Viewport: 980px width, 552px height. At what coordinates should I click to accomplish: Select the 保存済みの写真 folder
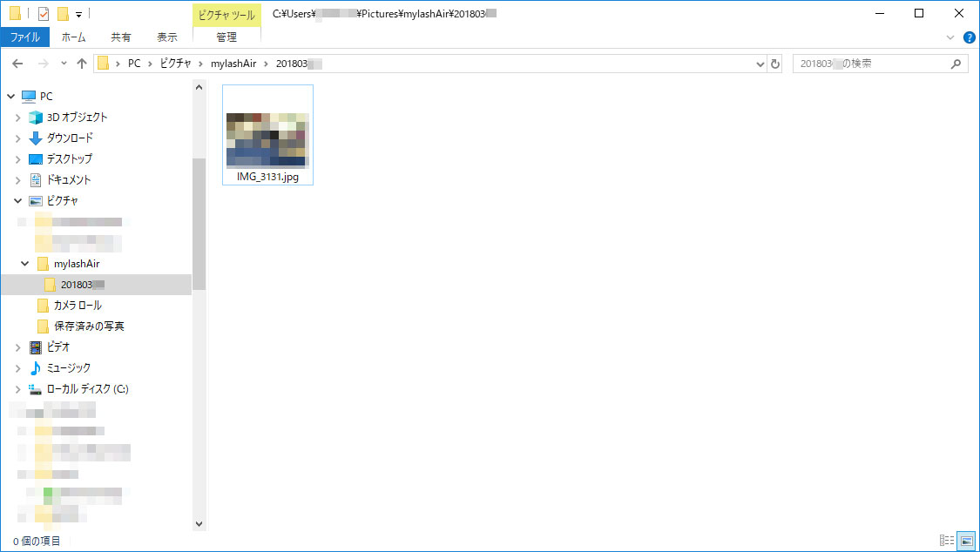pyautogui.click(x=89, y=326)
